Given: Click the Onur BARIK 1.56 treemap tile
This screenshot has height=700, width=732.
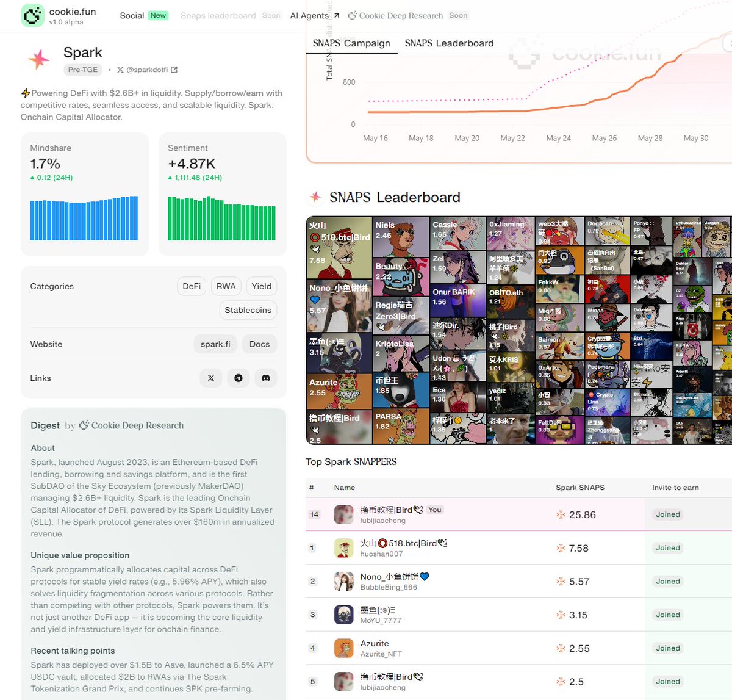Looking at the screenshot, I should (x=458, y=300).
